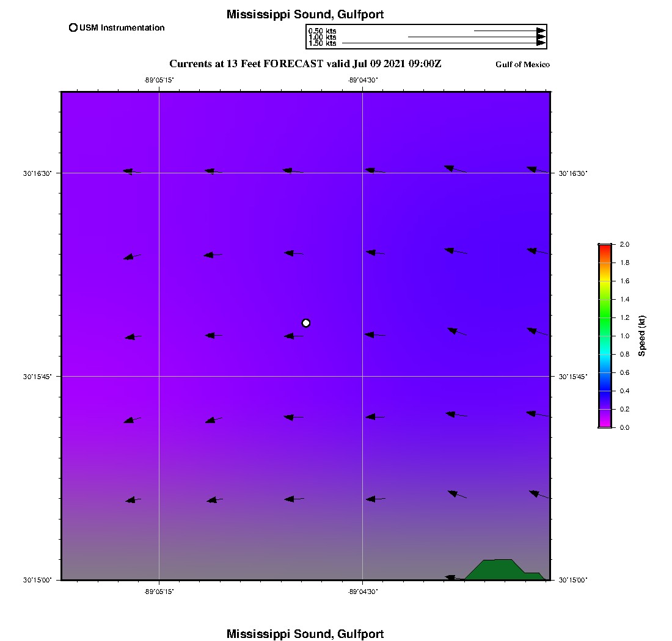Image resolution: width=672 pixels, height=641 pixels.
Task: Click the Gulf of Mexico label
Action: click(522, 65)
